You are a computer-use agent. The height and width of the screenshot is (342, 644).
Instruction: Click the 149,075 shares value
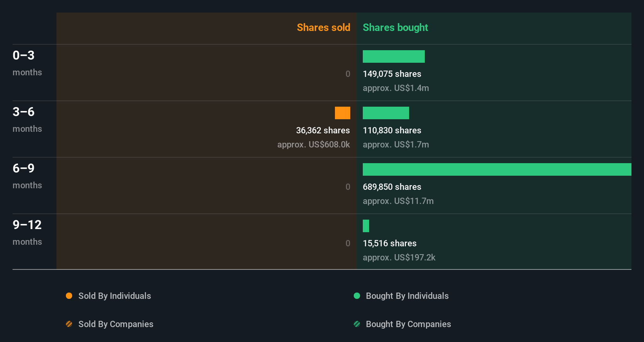pos(392,74)
